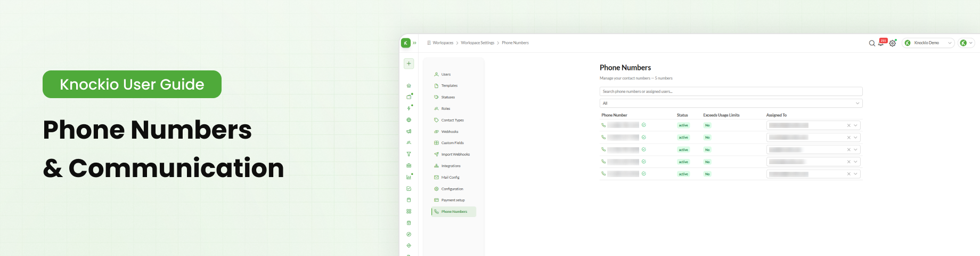Viewport: 980px width, 256px height.
Task: Open the Knockio Demo workspace dropdown
Action: 928,43
